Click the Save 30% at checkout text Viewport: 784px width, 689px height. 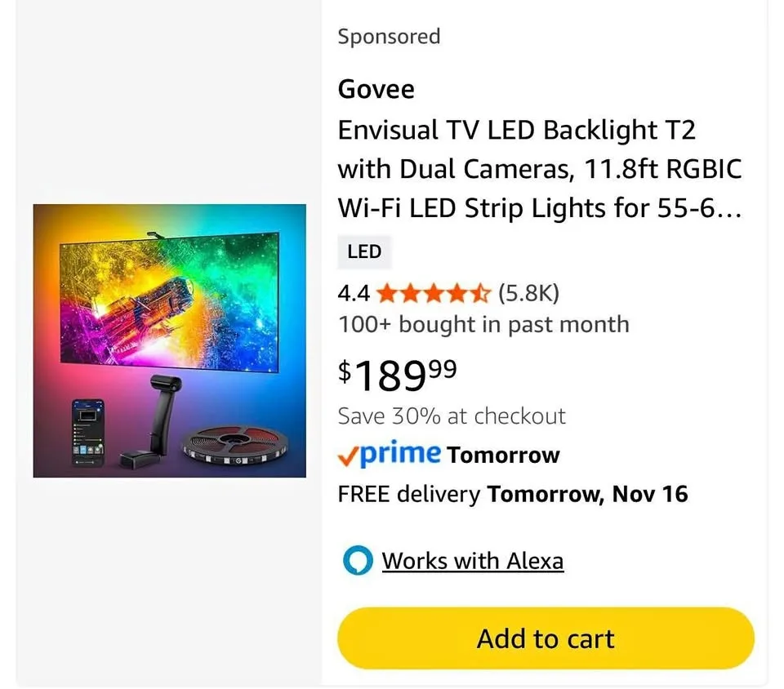(x=452, y=416)
